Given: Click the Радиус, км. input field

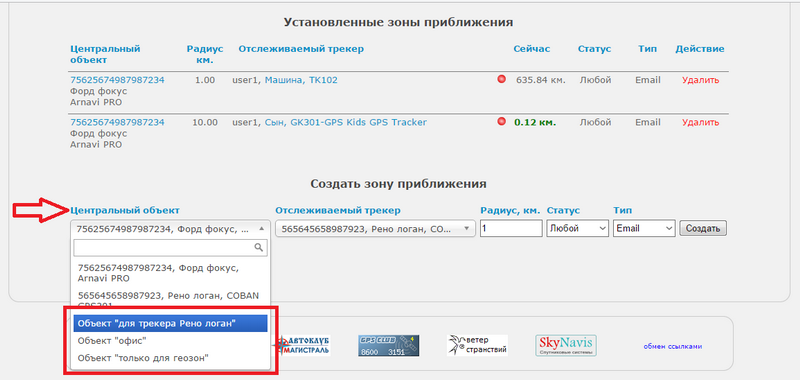Looking at the screenshot, I should pos(511,229).
